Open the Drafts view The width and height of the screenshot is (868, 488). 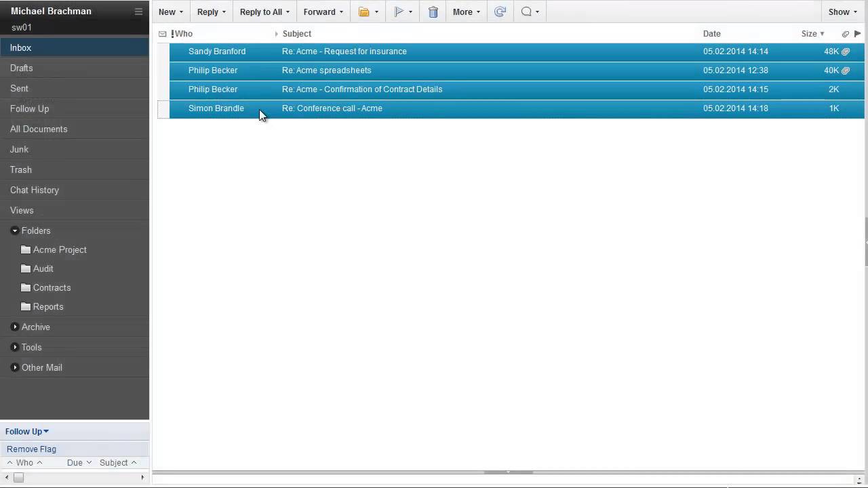(75, 68)
